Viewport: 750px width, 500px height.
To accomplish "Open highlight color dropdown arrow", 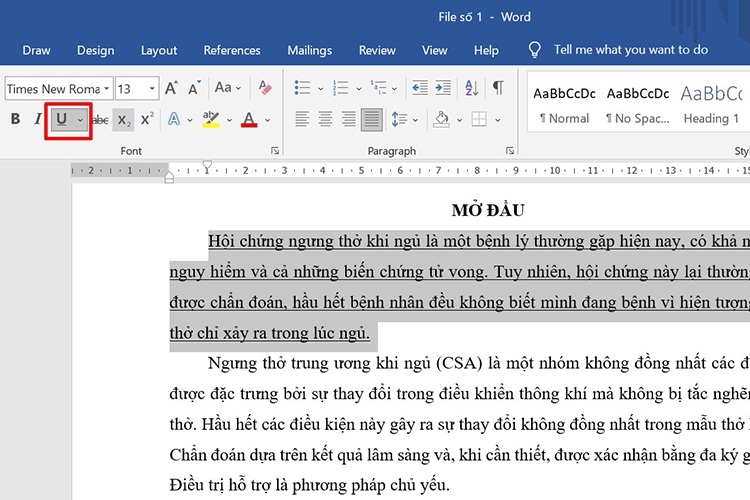I will pyautogui.click(x=229, y=120).
